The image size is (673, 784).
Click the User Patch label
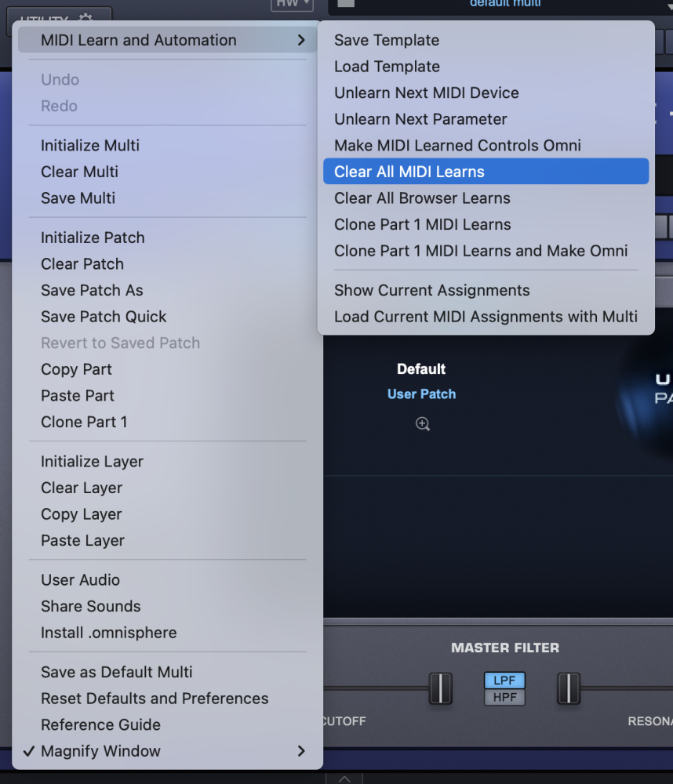point(422,394)
